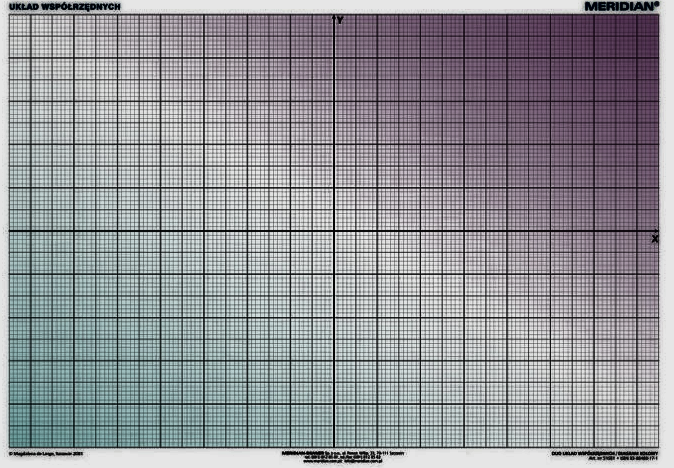Click the MERIDIAN logo
The image size is (674, 468).
coord(622,6)
